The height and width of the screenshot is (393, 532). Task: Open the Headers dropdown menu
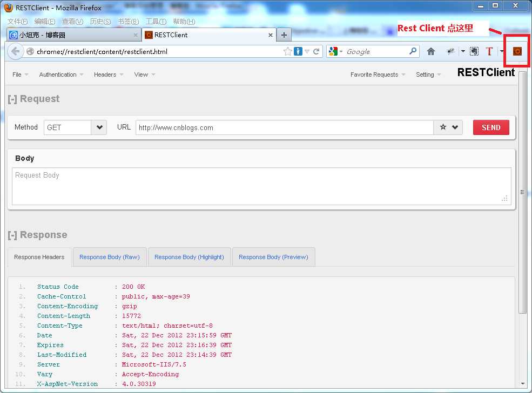click(x=109, y=74)
